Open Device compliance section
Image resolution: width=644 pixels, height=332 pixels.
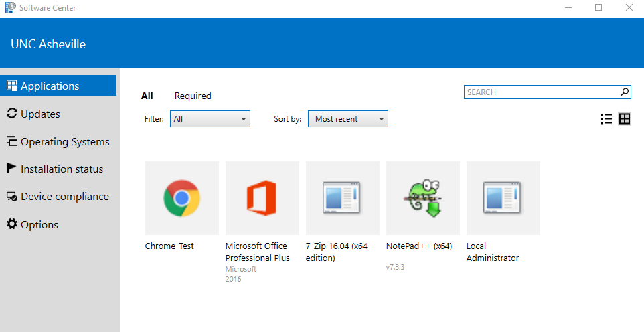64,197
